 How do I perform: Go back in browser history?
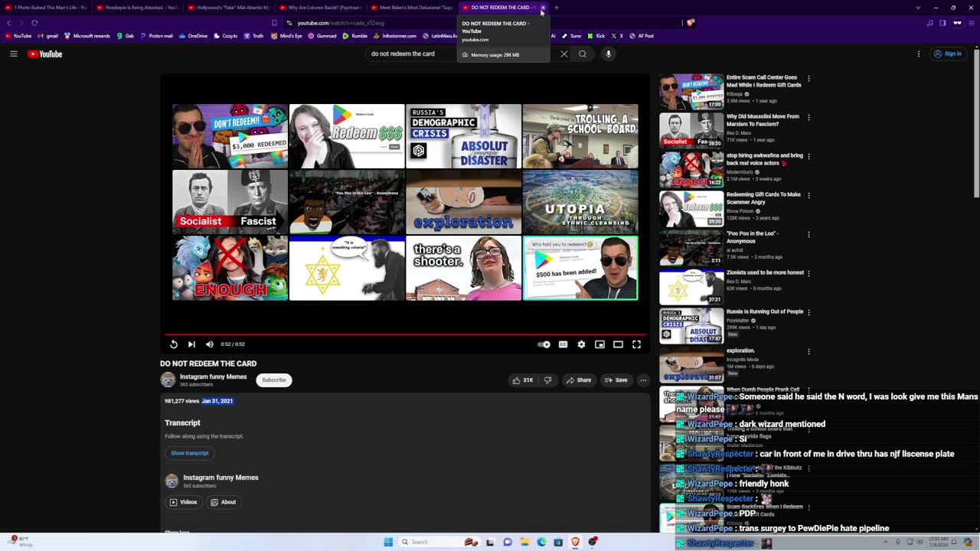(x=8, y=23)
